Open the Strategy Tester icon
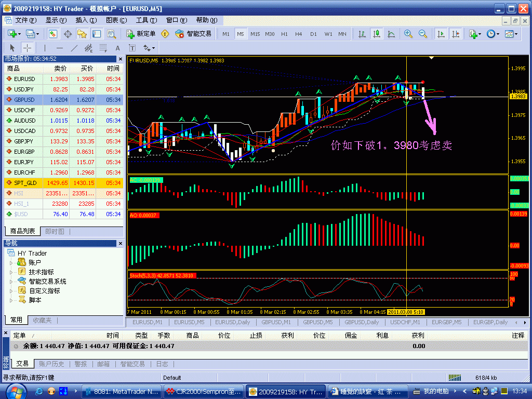The height and width of the screenshot is (399, 532). (112, 34)
